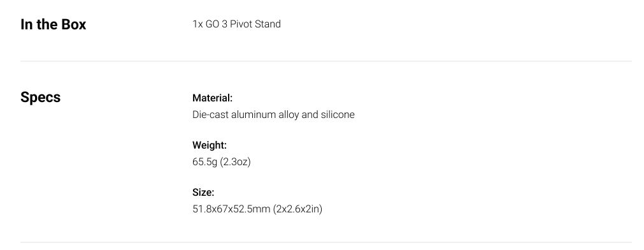Select the "1x GO 3 Pivot Stand" text
Image resolution: width=644 pixels, height=250 pixels.
tap(236, 24)
